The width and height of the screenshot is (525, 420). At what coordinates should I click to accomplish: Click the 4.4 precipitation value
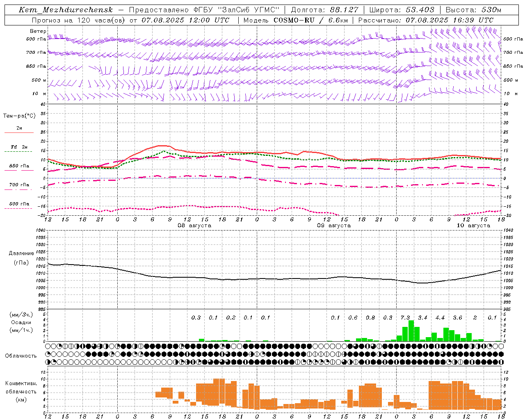[x=440, y=317]
